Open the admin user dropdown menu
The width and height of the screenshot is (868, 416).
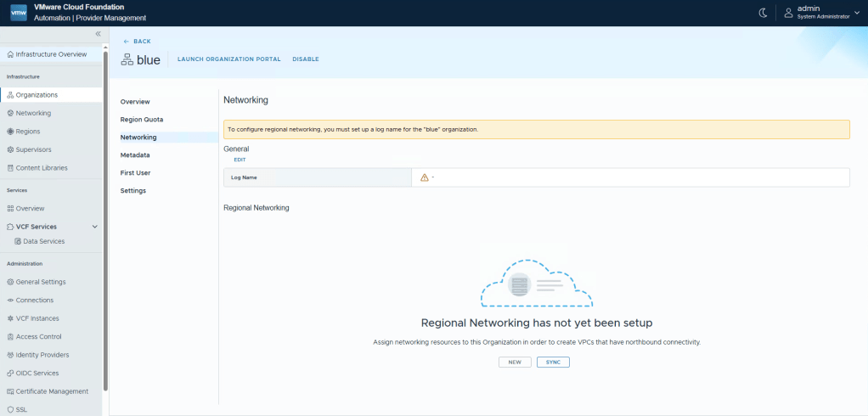[855, 12]
